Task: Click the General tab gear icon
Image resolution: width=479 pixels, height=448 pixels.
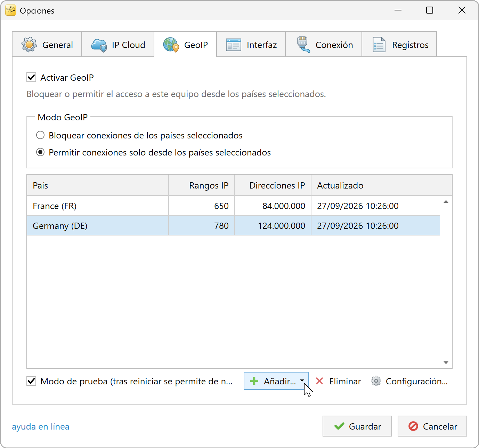Action: (29, 45)
